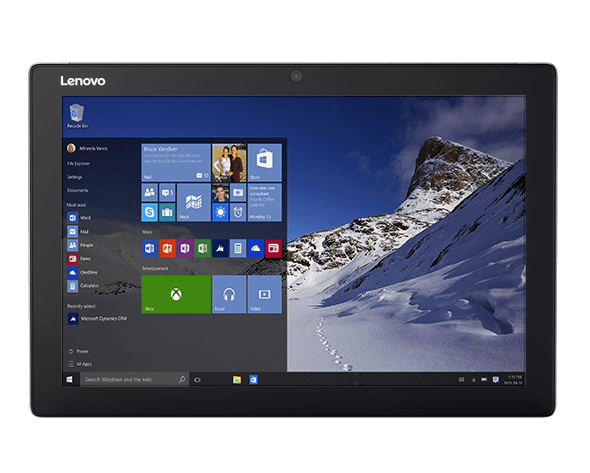Launch the Excel tile in Work group
590x473 pixels.
click(x=202, y=248)
